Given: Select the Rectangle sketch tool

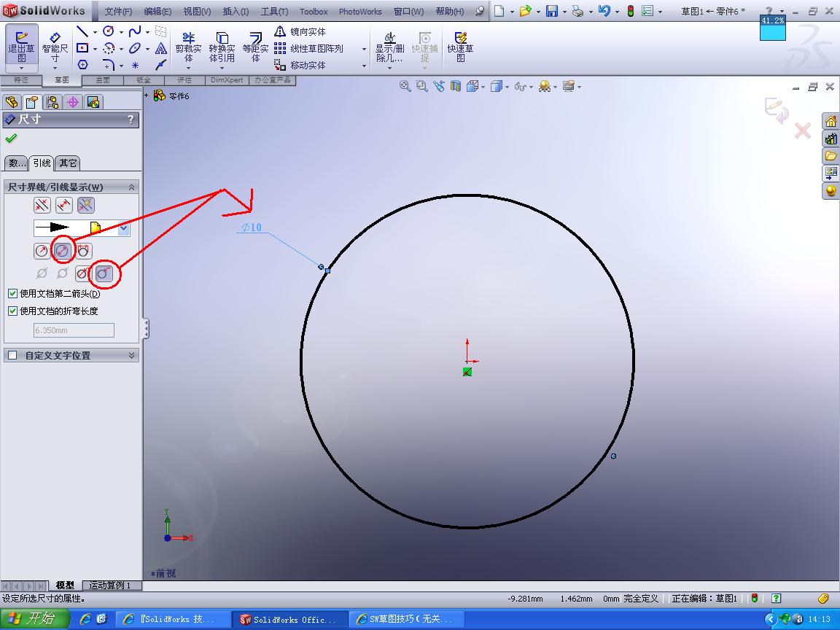Looking at the screenshot, I should (x=82, y=48).
